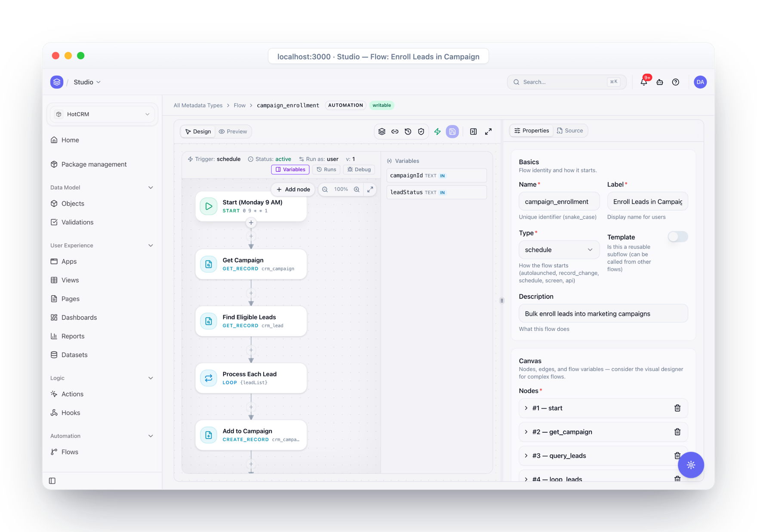Collapse the Data Model section
Screen dimensions: 757x532
click(151, 187)
